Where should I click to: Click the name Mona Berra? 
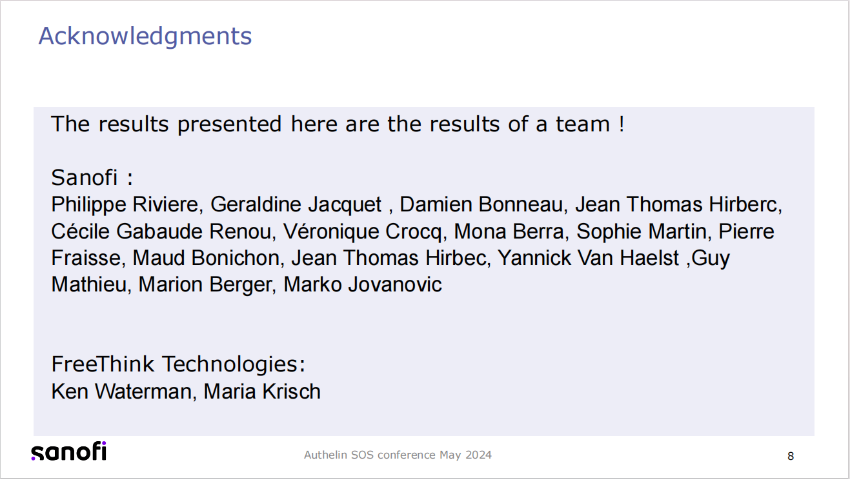508,232
